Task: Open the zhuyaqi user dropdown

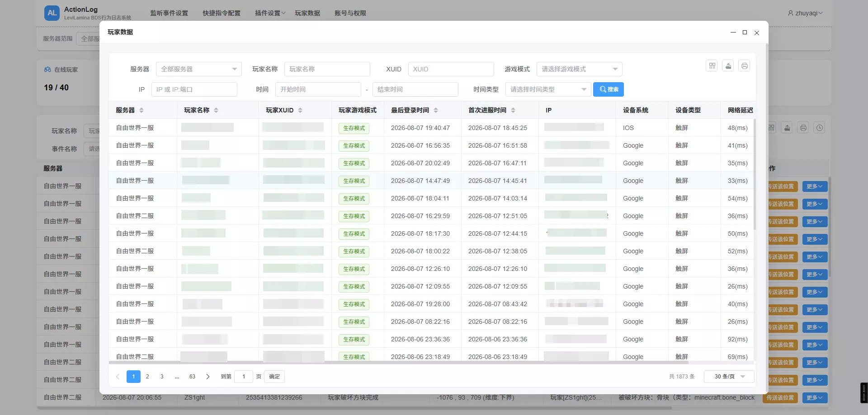Action: pos(805,13)
